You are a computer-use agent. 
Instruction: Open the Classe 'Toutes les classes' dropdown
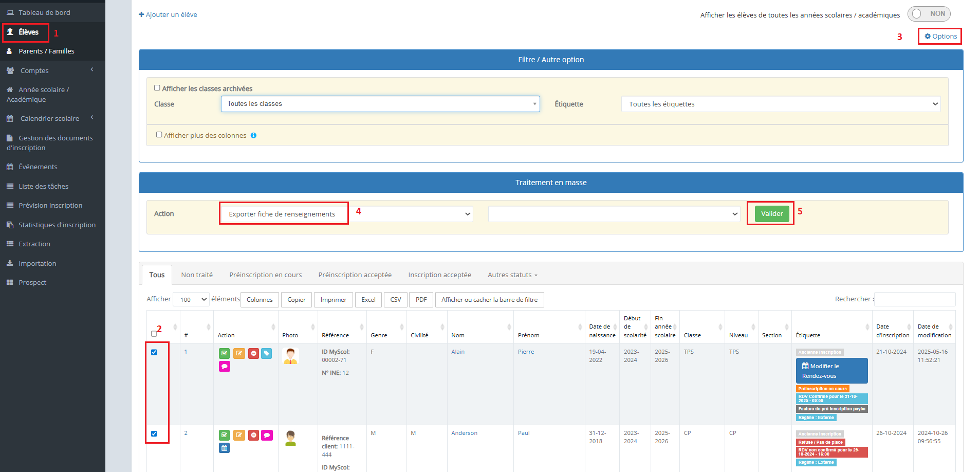click(380, 104)
